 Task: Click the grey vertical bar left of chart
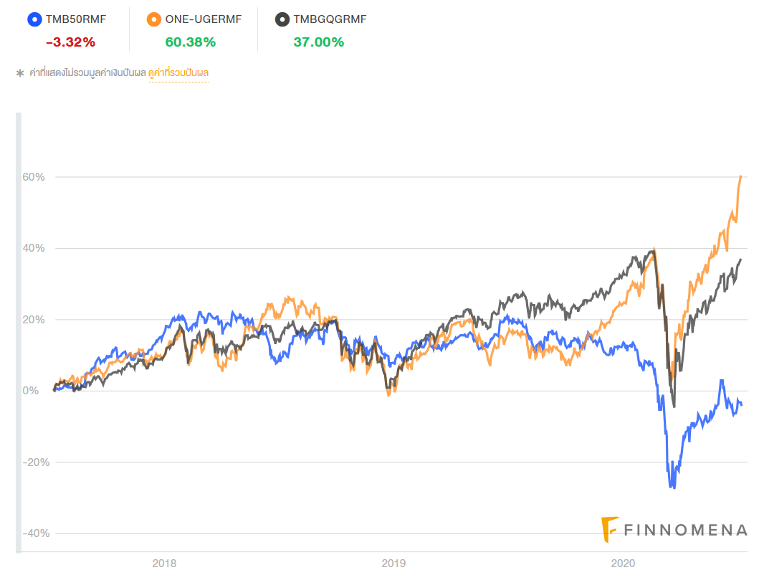(17, 330)
